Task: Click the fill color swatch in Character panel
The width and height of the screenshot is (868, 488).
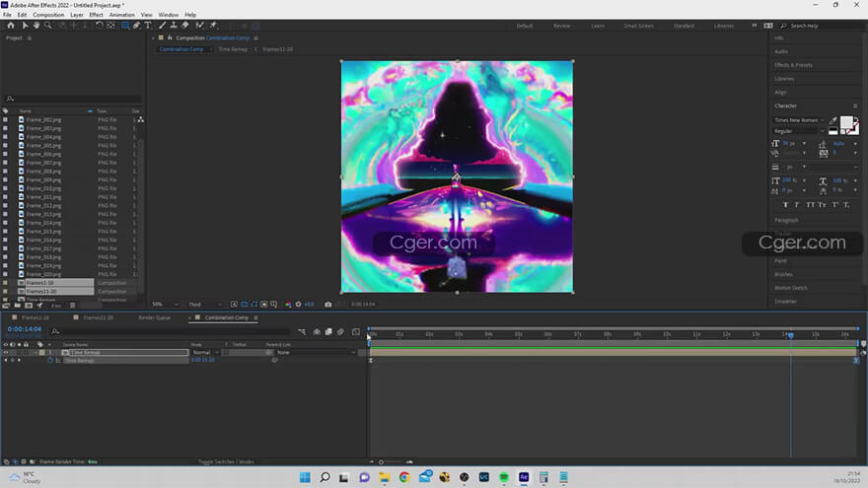Action: coord(846,122)
